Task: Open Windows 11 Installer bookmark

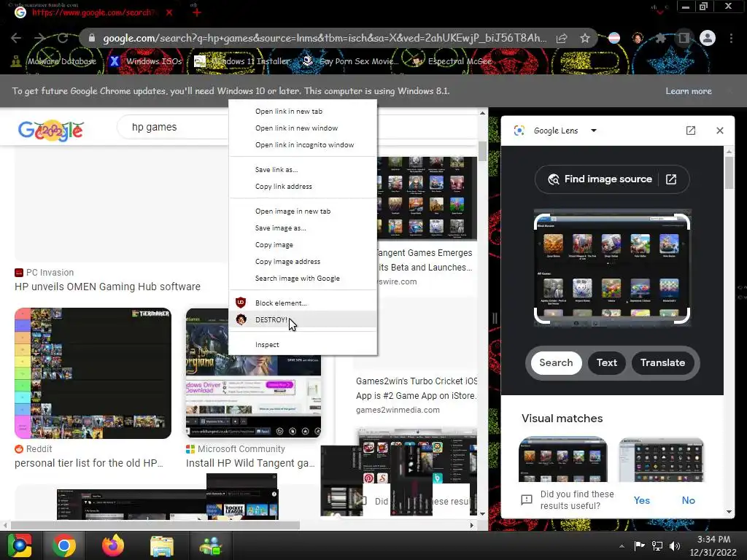Action: point(242,61)
